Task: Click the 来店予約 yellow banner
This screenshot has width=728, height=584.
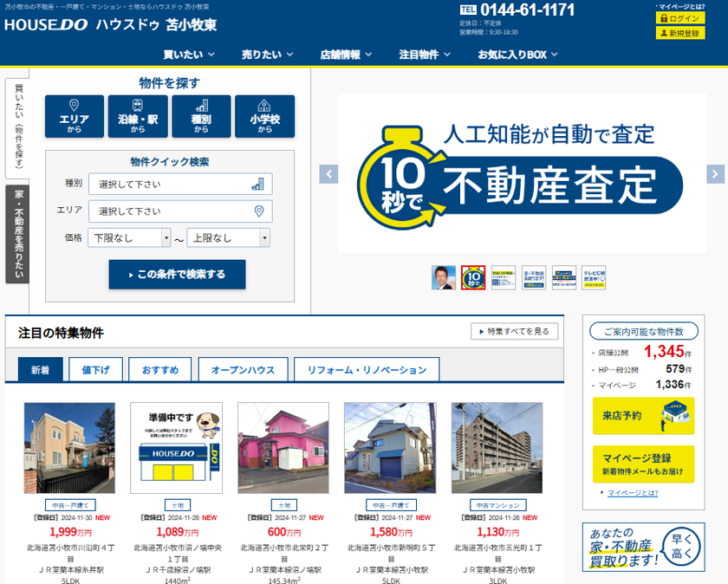Action: 643,416
